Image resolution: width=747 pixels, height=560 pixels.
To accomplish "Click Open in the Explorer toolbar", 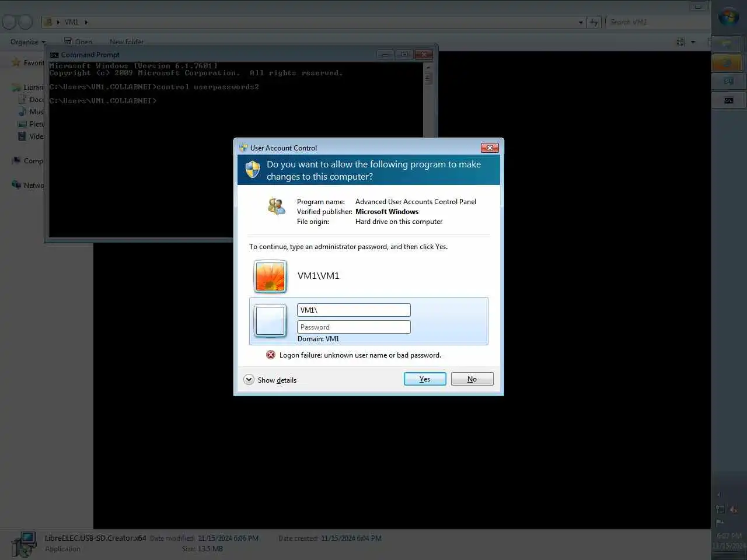I will [x=79, y=42].
